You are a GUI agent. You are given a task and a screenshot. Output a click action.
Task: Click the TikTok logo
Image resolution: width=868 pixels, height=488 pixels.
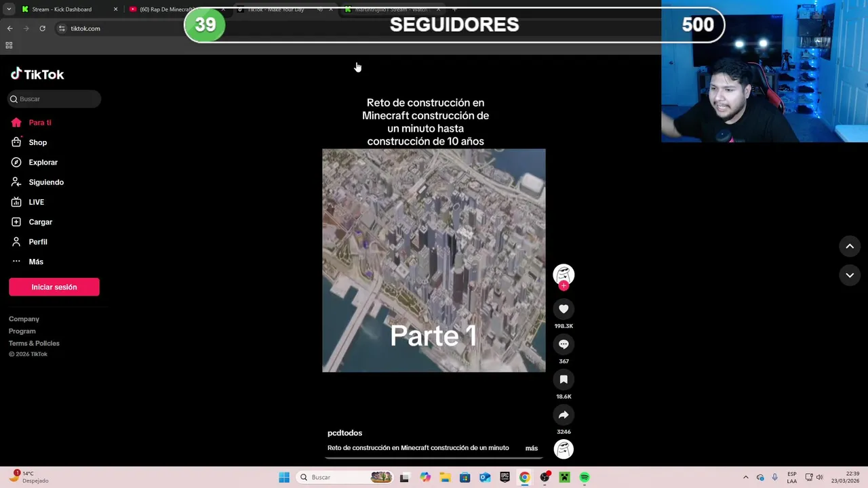coord(37,74)
